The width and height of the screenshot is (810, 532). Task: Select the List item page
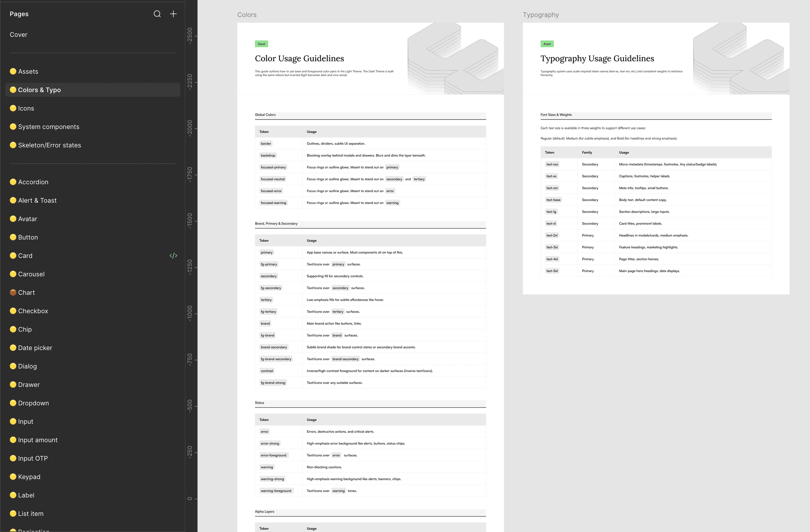(93, 514)
